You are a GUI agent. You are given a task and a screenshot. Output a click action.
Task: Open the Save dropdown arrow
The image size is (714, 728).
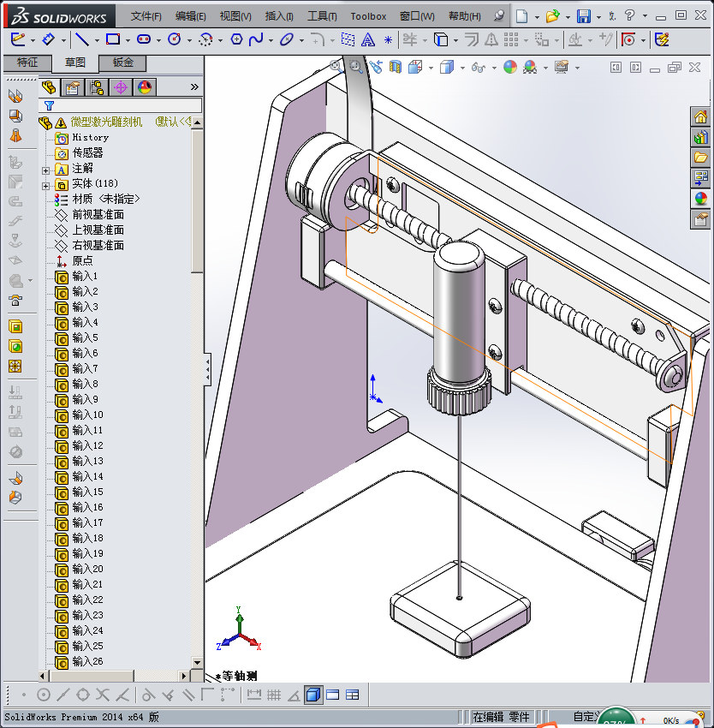598,17
